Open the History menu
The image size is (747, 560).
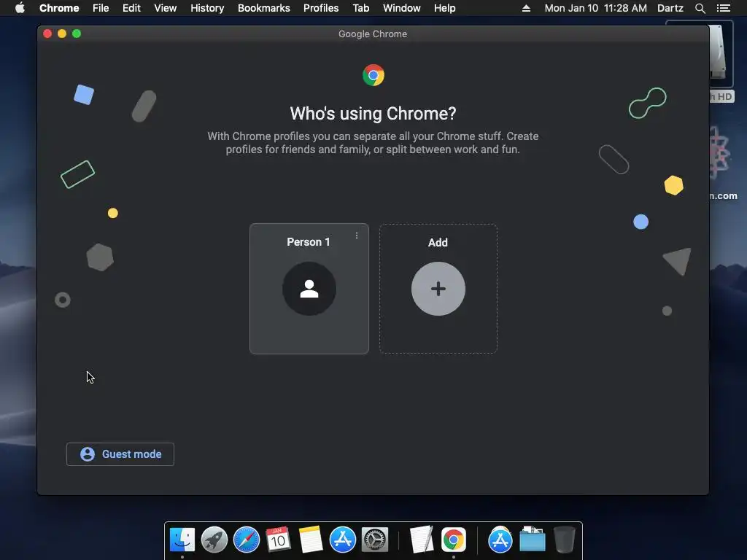[x=207, y=8]
